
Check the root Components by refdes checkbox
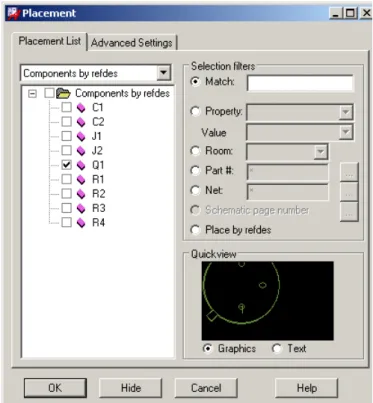pyautogui.click(x=49, y=93)
